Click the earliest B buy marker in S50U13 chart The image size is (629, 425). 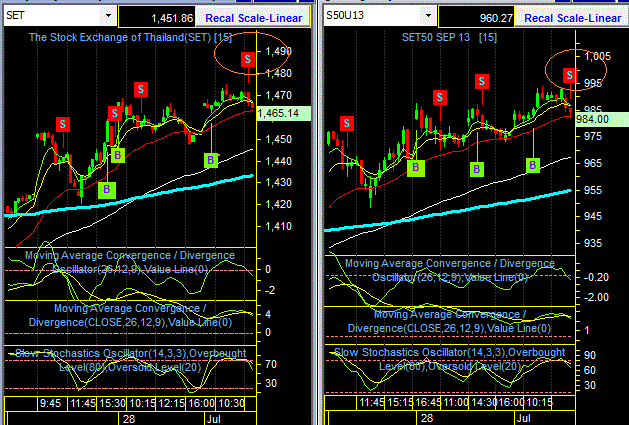[416, 167]
